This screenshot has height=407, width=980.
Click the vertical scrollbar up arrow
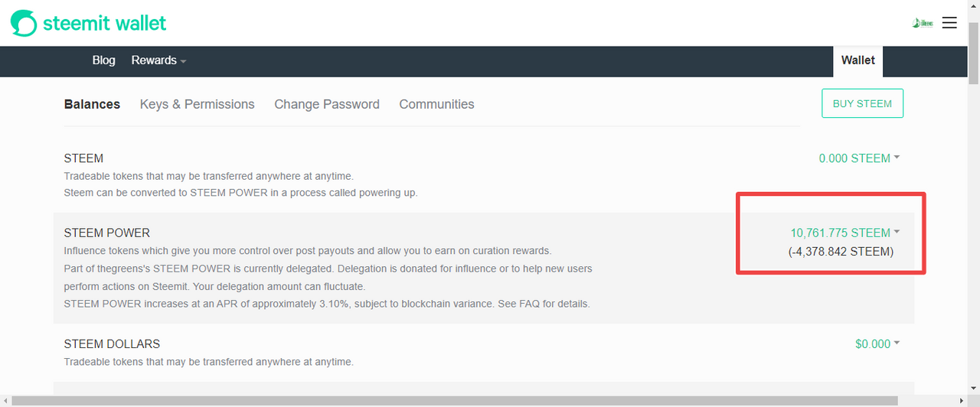[974, 6]
